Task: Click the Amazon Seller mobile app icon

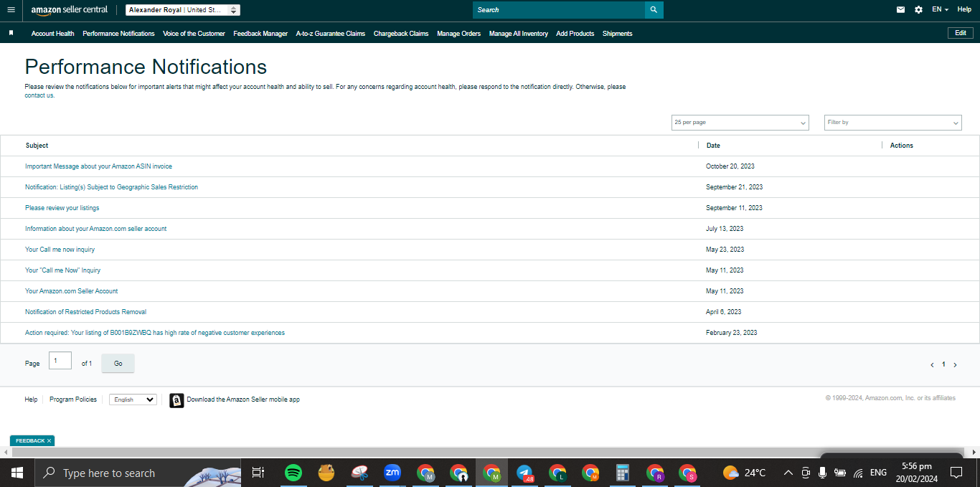Action: click(x=176, y=400)
